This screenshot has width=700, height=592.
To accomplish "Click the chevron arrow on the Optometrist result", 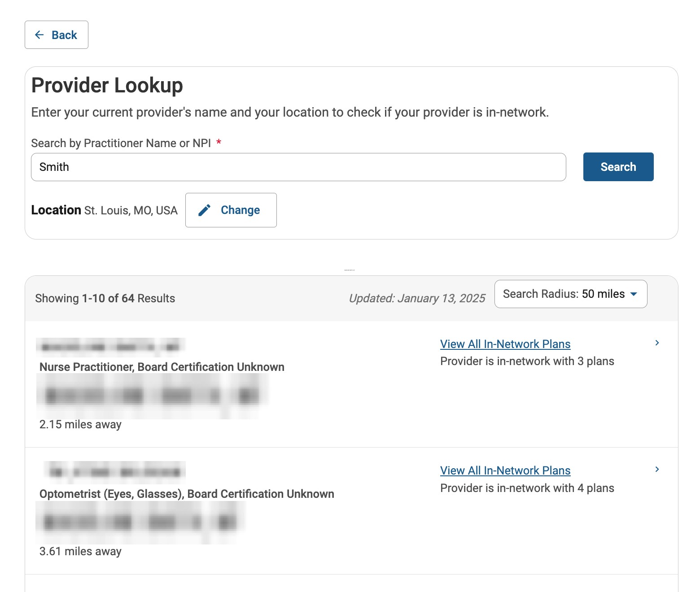I will coord(657,470).
